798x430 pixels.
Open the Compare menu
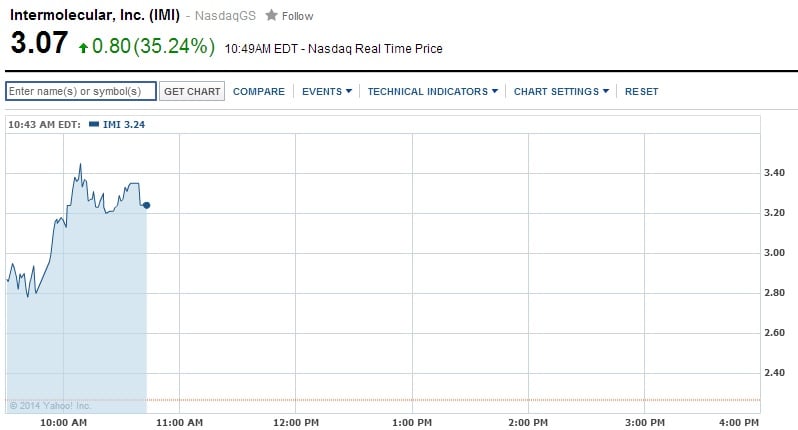[x=259, y=92]
